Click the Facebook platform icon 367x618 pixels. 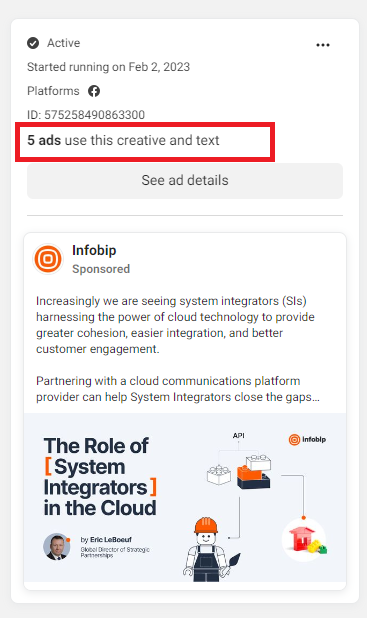[94, 91]
